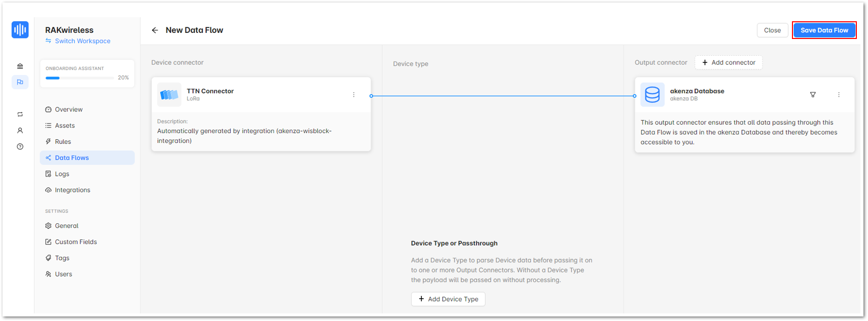Click the Save Data Flow button

[x=824, y=30]
